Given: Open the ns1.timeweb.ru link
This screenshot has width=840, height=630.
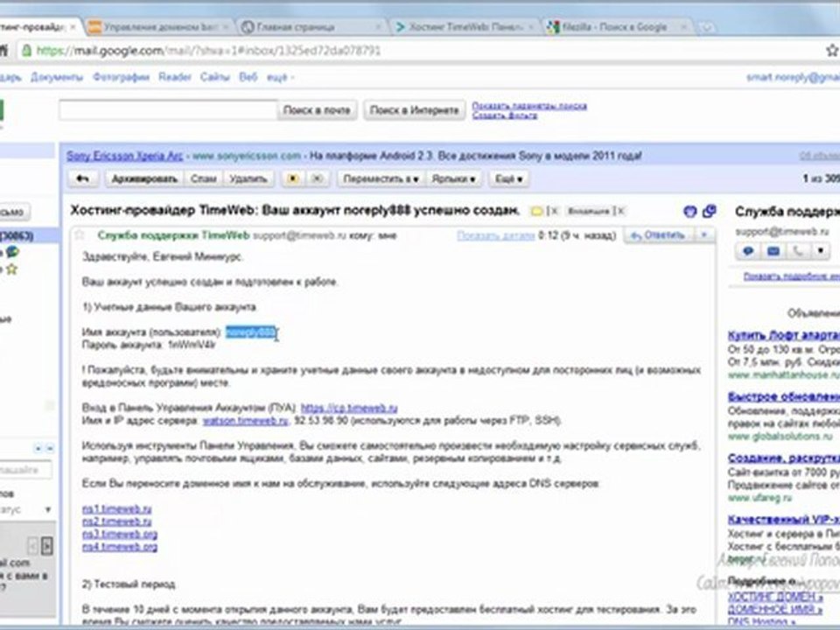Looking at the screenshot, I should pyautogui.click(x=116, y=509).
